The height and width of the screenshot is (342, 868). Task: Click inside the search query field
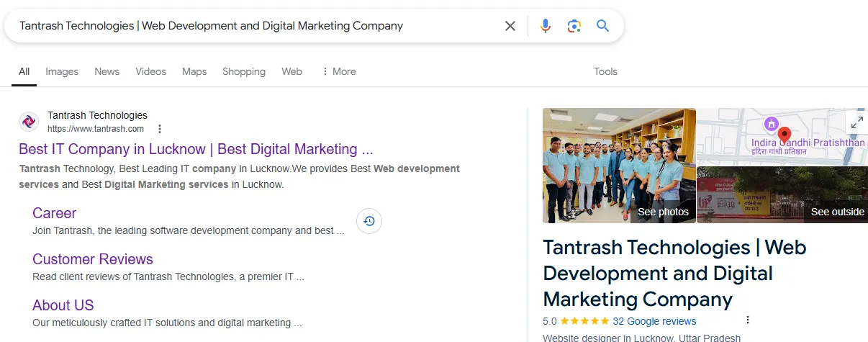[x=252, y=26]
